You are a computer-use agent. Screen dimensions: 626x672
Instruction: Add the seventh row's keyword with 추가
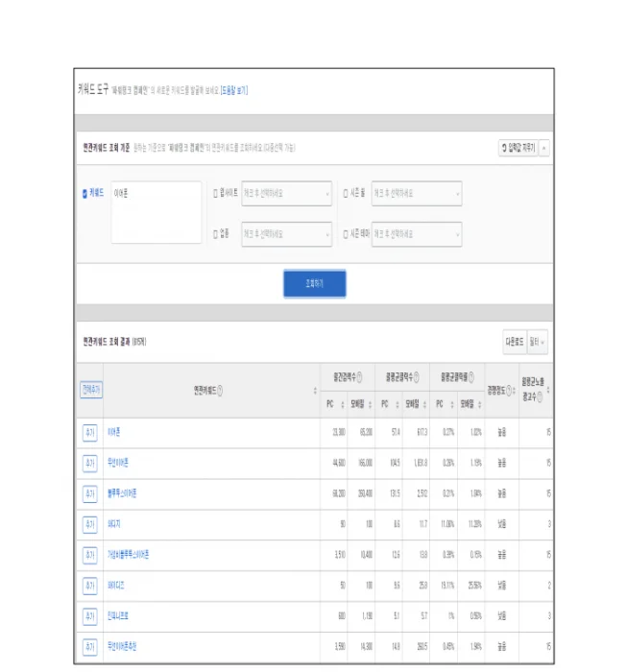90,616
